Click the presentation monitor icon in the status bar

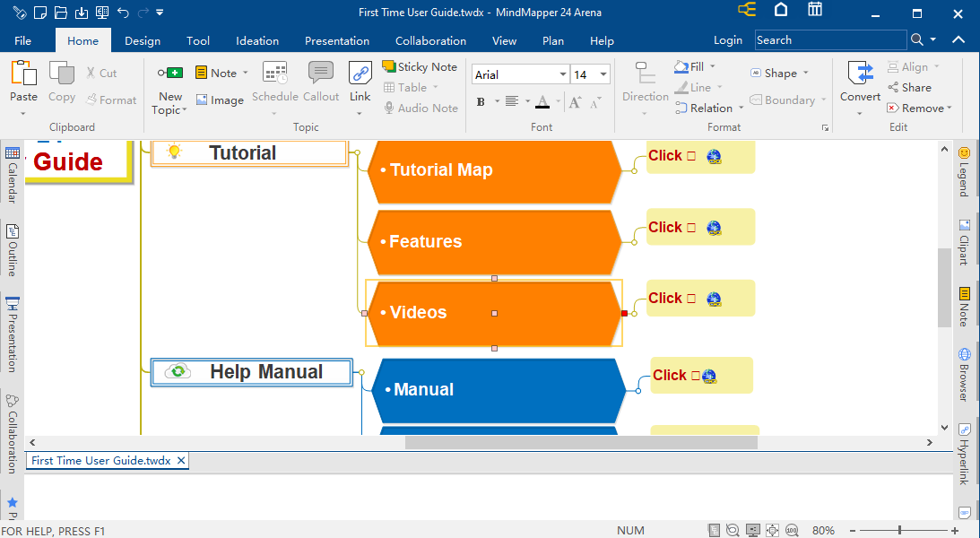(753, 531)
